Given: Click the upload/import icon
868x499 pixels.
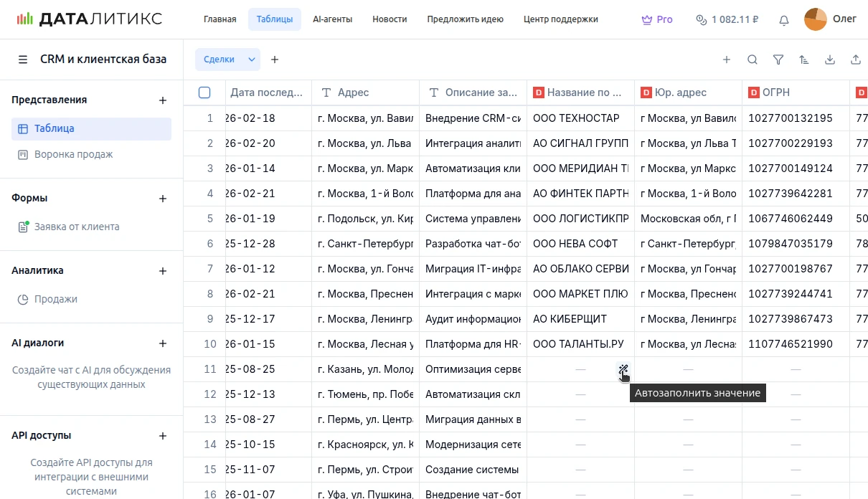Looking at the screenshot, I should (855, 60).
